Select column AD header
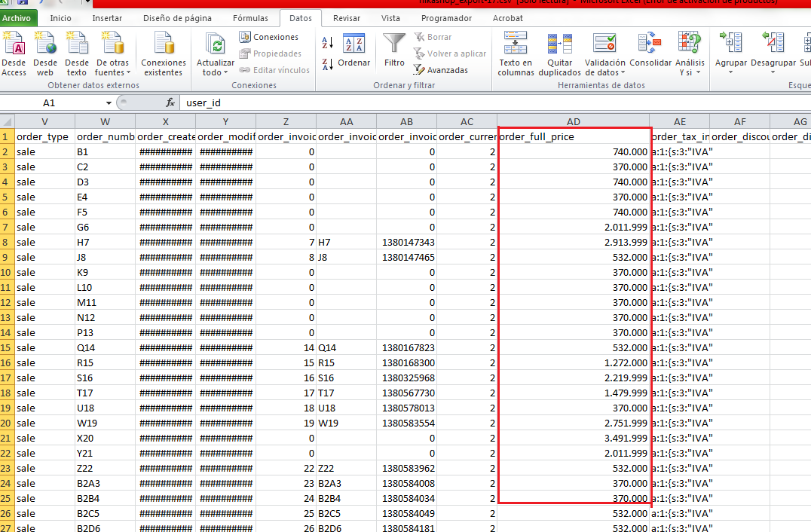 point(573,121)
